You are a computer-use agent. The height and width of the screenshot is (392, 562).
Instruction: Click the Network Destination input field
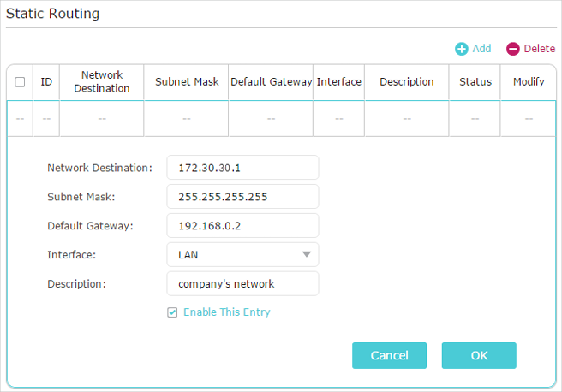tap(242, 168)
